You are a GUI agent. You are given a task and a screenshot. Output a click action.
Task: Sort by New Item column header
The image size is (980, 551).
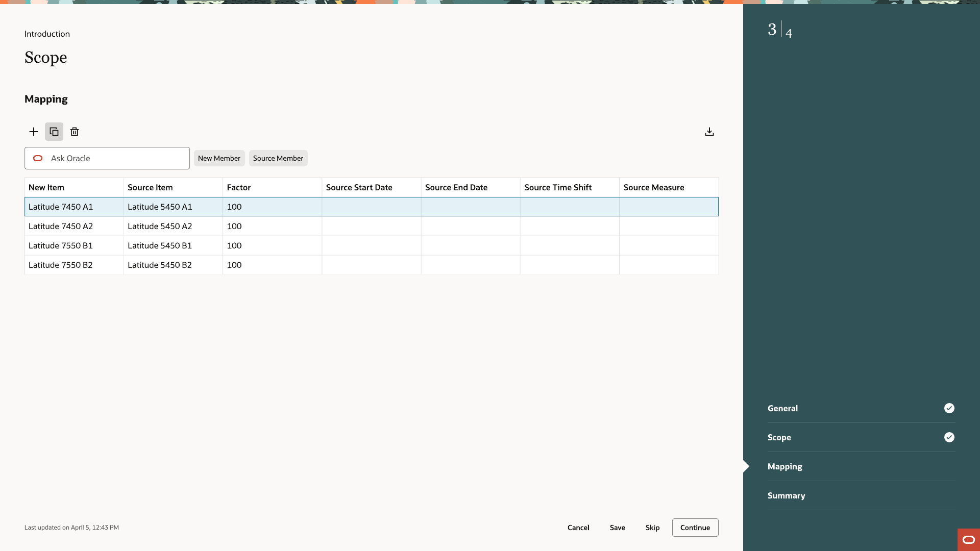(74, 187)
